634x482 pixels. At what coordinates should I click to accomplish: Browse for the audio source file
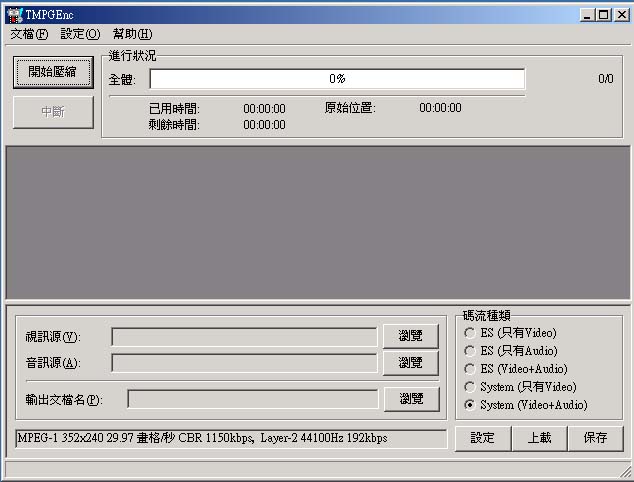pos(410,363)
